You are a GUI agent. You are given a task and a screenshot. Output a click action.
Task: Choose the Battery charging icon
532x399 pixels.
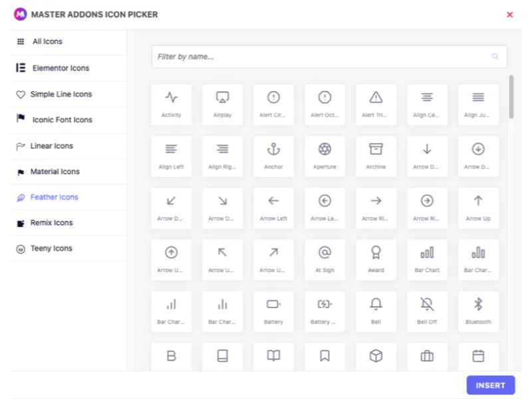325,311
